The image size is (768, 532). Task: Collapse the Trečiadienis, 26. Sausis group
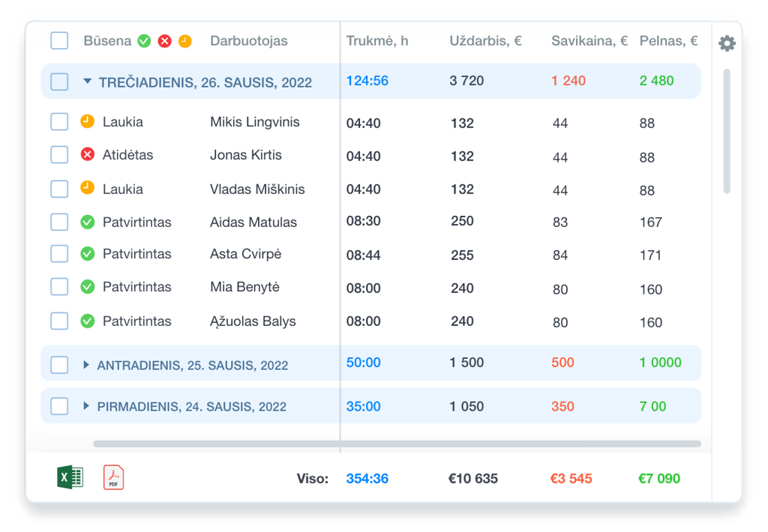[88, 82]
